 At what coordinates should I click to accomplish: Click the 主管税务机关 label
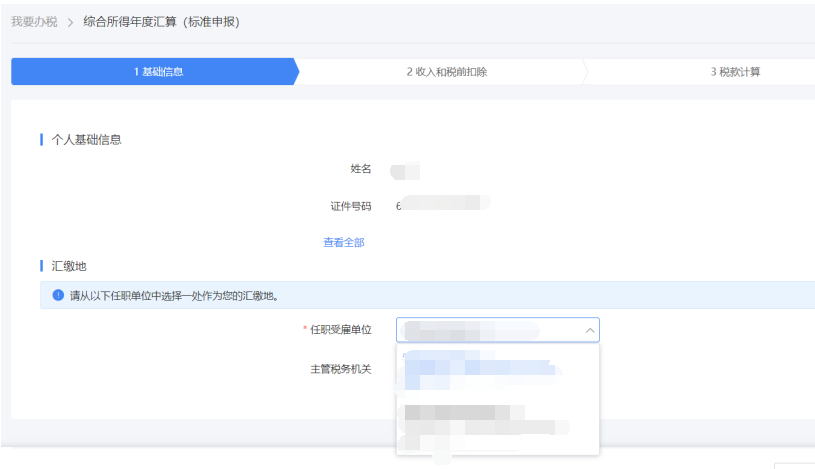[x=340, y=369]
